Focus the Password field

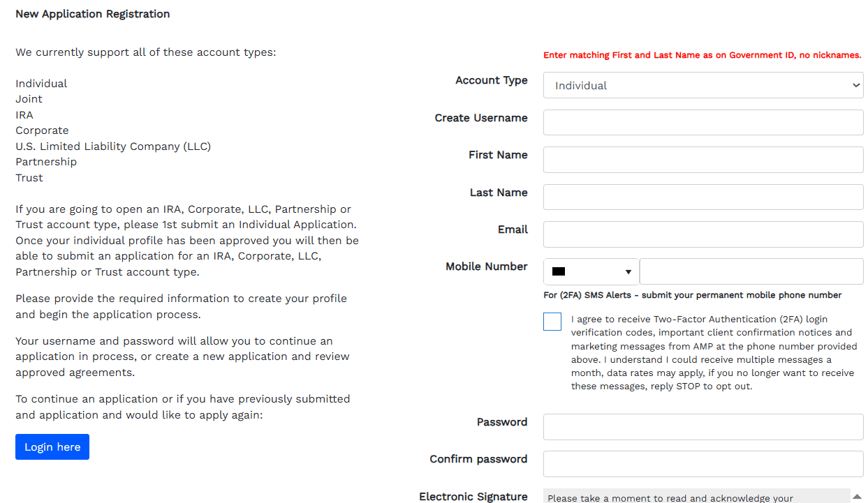[703, 426]
